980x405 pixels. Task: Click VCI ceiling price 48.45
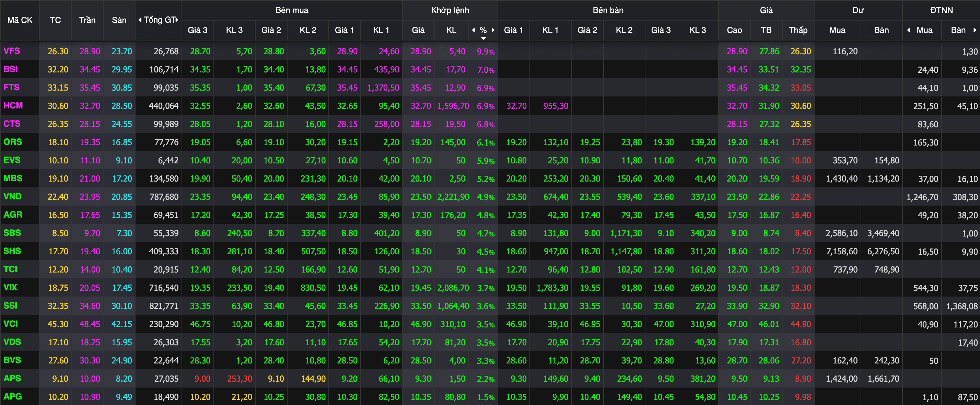pos(90,324)
